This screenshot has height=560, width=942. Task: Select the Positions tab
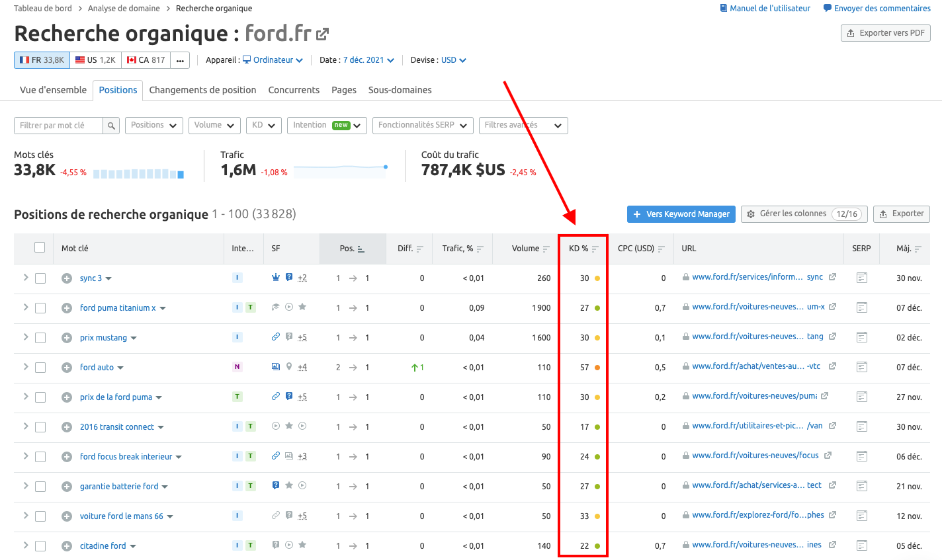(118, 90)
